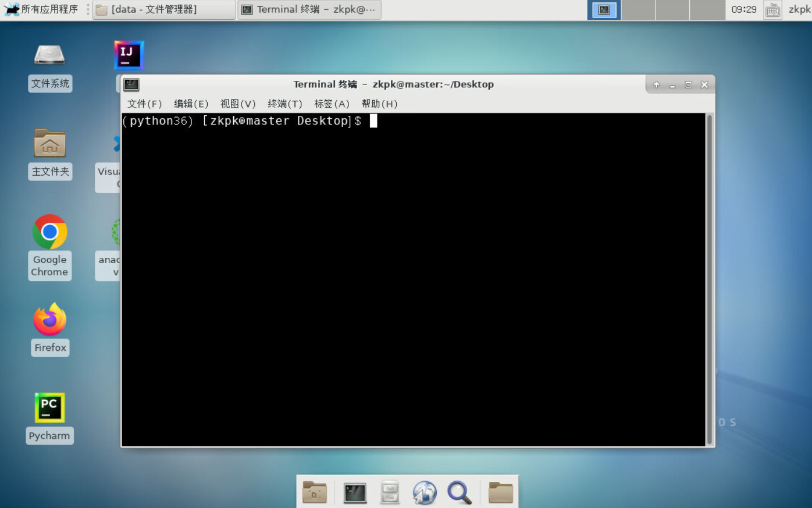Open the 所有应用程序 applications menu
The image size is (812, 508).
click(x=41, y=9)
